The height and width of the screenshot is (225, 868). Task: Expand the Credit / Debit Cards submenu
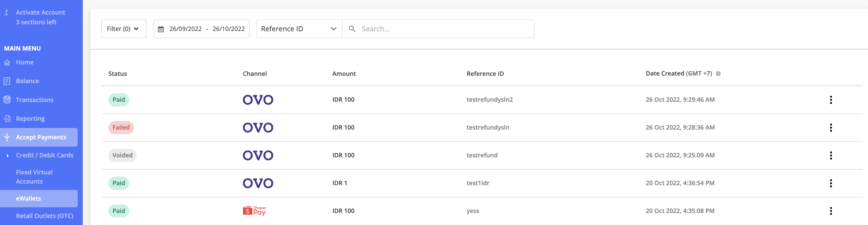[x=8, y=155]
